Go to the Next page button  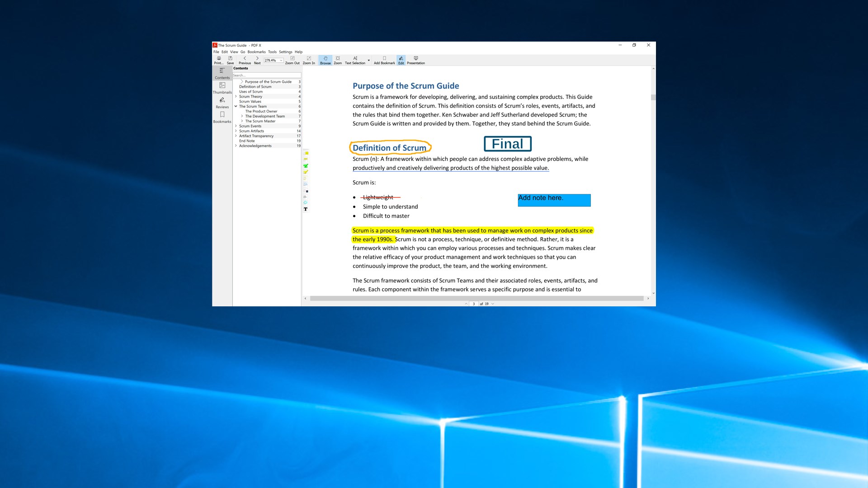point(257,60)
